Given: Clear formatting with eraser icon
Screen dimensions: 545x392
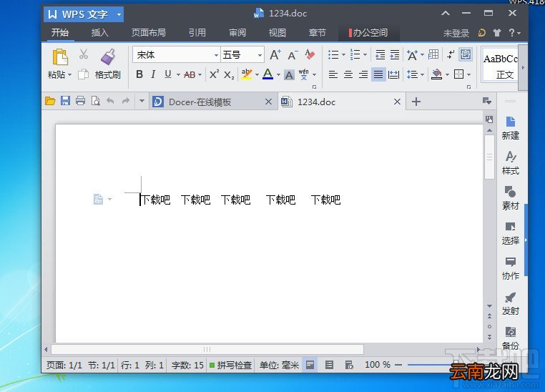Looking at the screenshot, I should (310, 54).
